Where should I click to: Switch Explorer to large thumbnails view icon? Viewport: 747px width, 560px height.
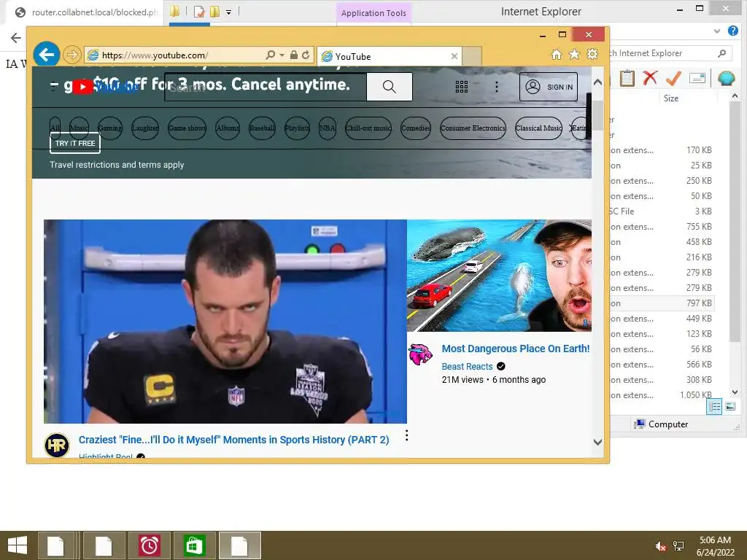tap(730, 407)
